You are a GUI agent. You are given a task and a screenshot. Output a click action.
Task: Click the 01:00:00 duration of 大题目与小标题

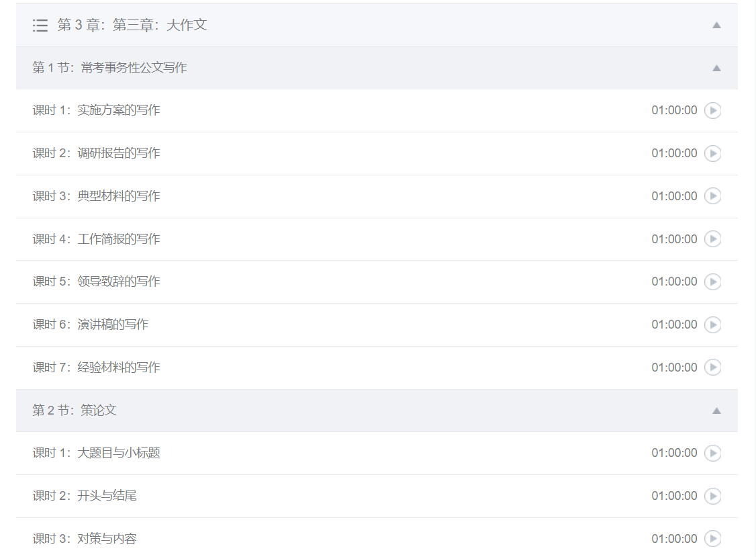(675, 453)
